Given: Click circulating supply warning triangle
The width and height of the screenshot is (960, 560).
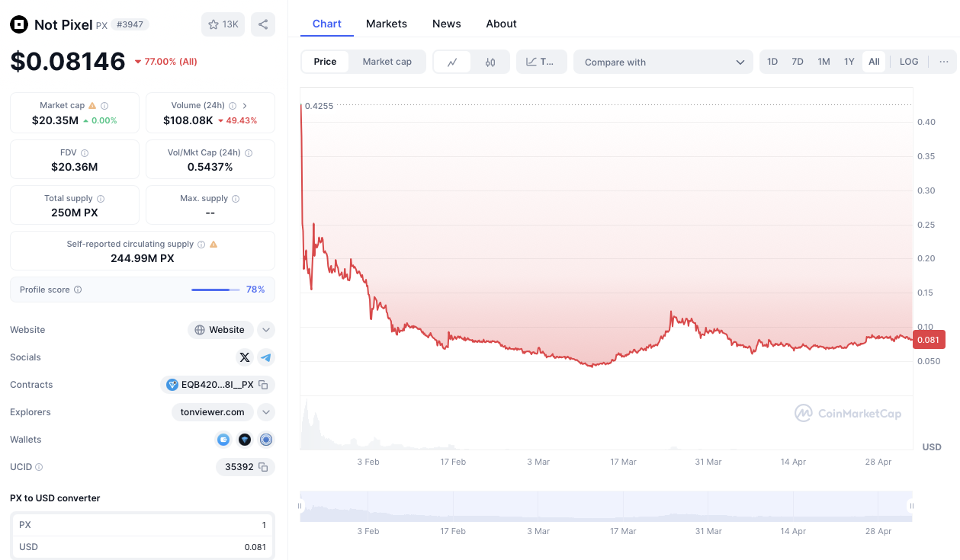Looking at the screenshot, I should click(214, 245).
